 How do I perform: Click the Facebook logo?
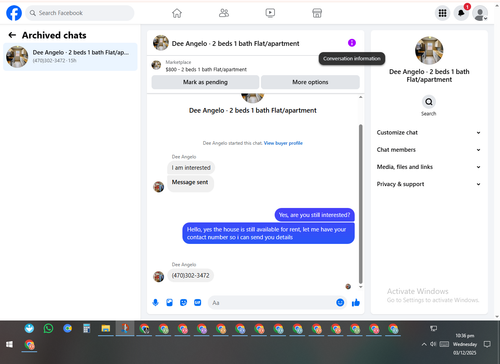[14, 13]
